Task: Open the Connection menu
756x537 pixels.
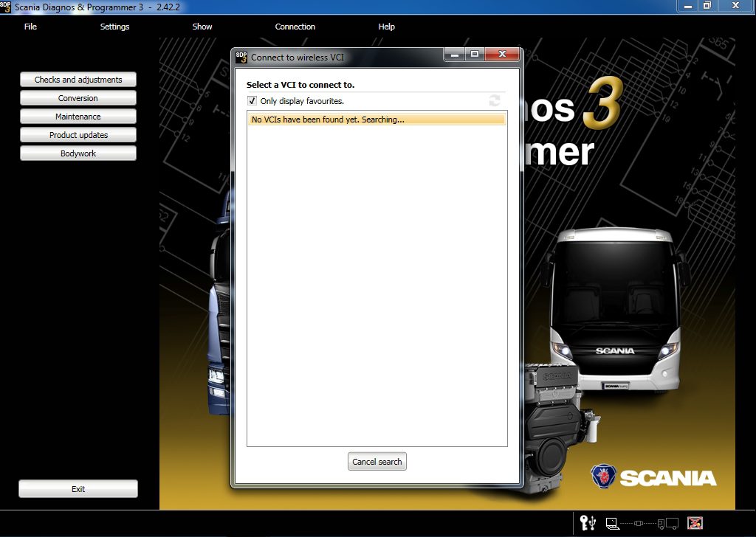Action: click(295, 27)
